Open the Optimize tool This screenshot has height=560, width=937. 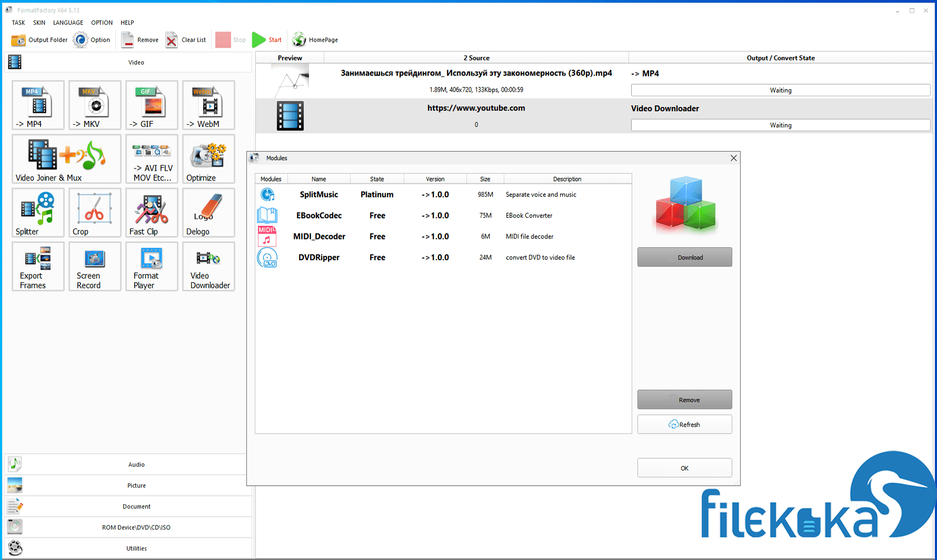click(208, 158)
